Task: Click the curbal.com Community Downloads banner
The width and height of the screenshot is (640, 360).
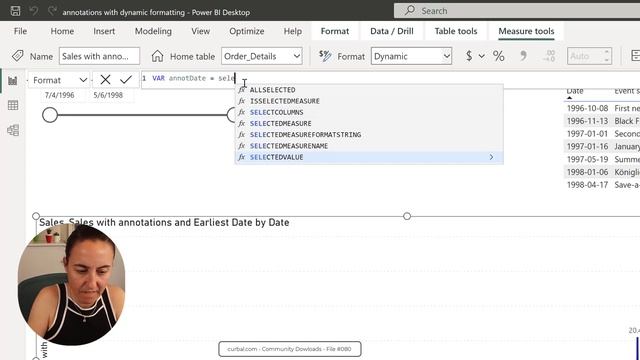Action: [290, 349]
